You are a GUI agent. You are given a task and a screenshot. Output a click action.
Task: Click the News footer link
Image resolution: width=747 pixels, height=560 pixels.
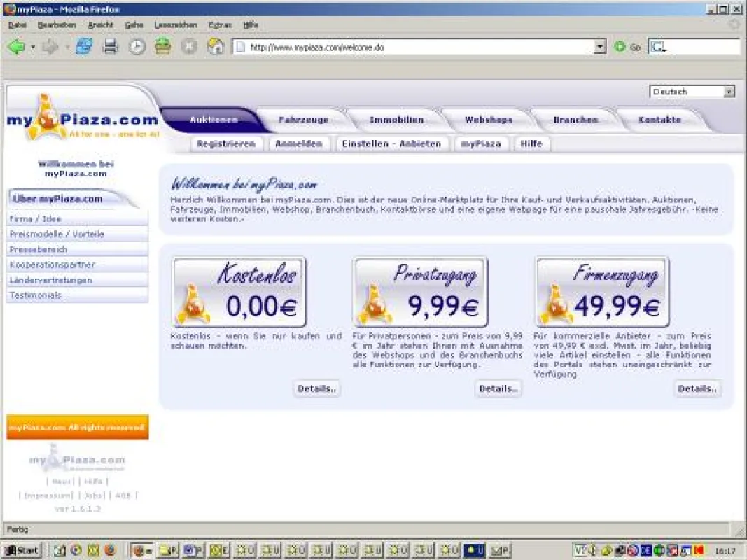(61, 482)
